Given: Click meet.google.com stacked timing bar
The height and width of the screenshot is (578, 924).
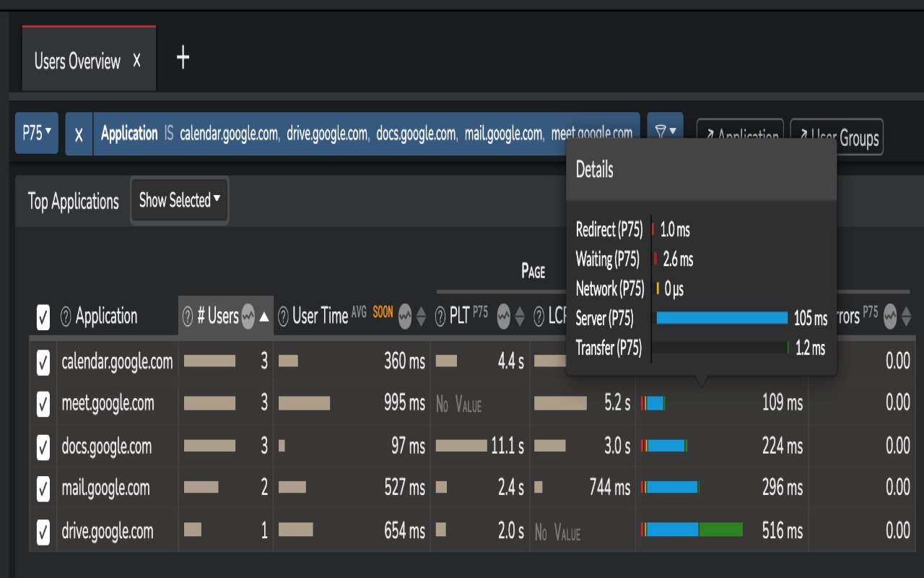Looking at the screenshot, I should [653, 403].
